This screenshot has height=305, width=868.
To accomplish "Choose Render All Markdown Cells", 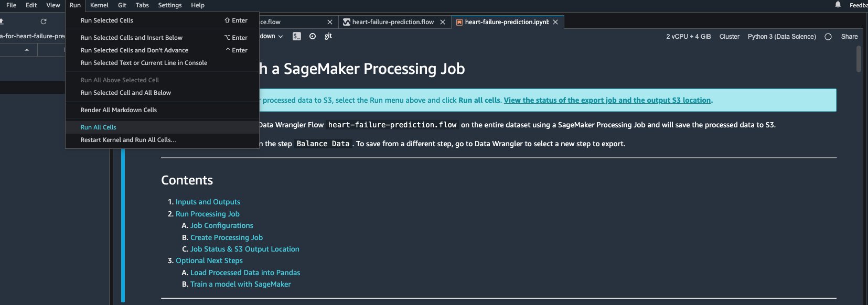I will [x=162, y=110].
